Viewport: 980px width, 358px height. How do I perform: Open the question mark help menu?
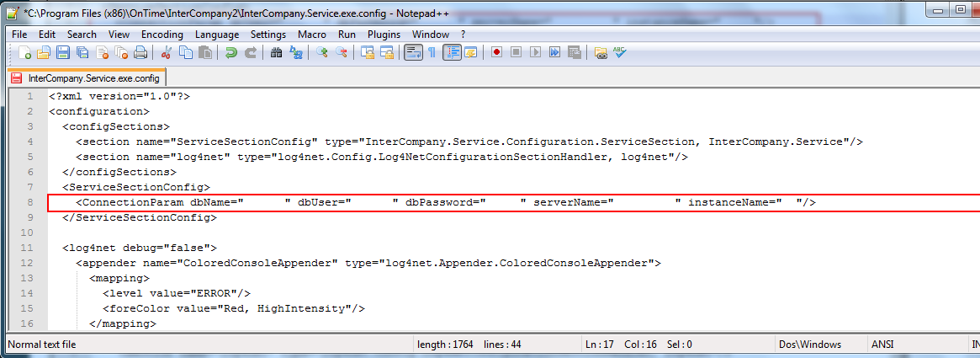[x=464, y=35]
